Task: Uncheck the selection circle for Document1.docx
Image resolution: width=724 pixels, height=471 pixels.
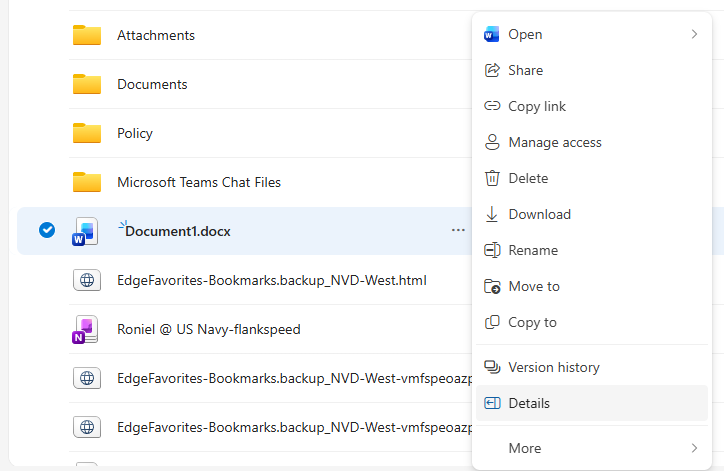Action: tap(47, 230)
